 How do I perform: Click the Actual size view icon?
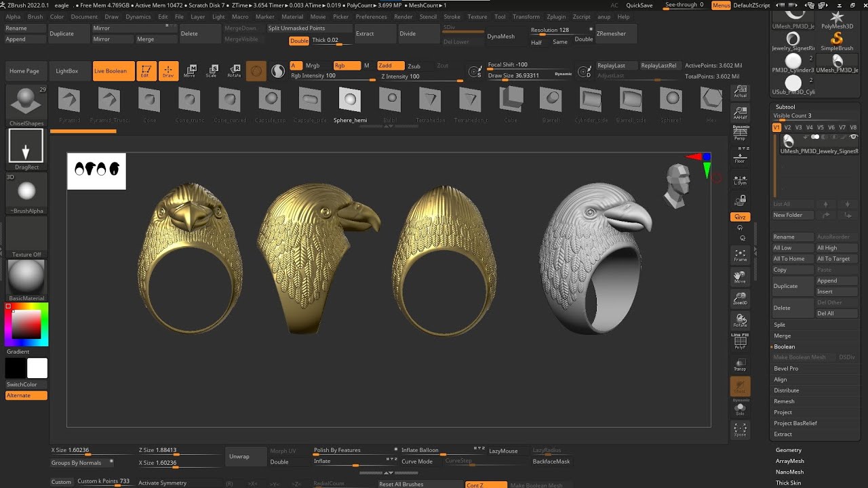[740, 91]
